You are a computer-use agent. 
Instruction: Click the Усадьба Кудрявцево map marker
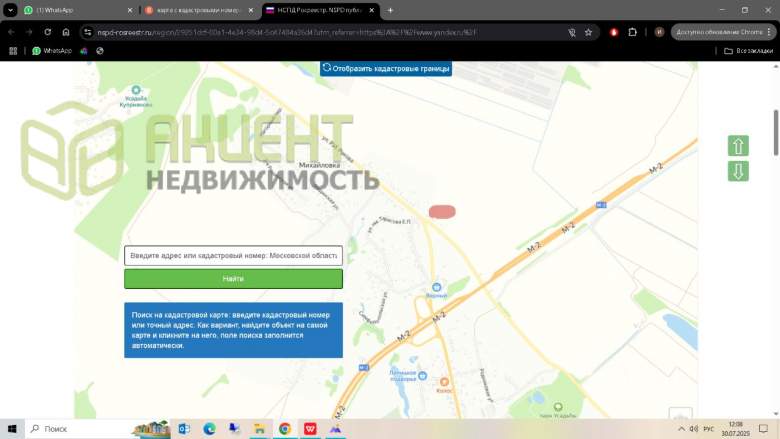(x=136, y=90)
